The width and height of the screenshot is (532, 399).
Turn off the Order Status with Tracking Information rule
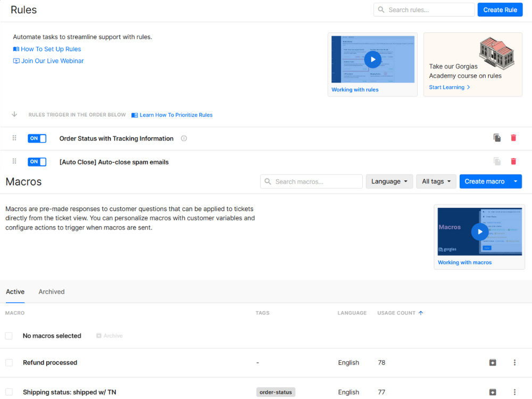37,138
